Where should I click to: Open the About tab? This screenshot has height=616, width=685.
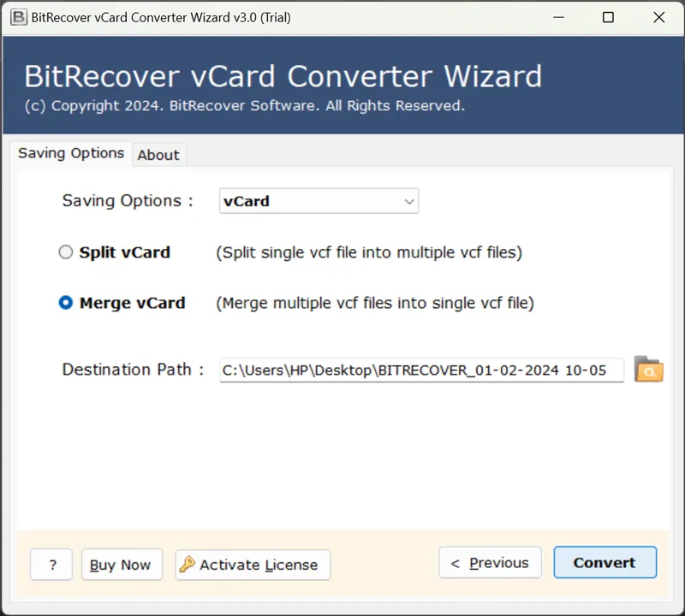point(158,155)
